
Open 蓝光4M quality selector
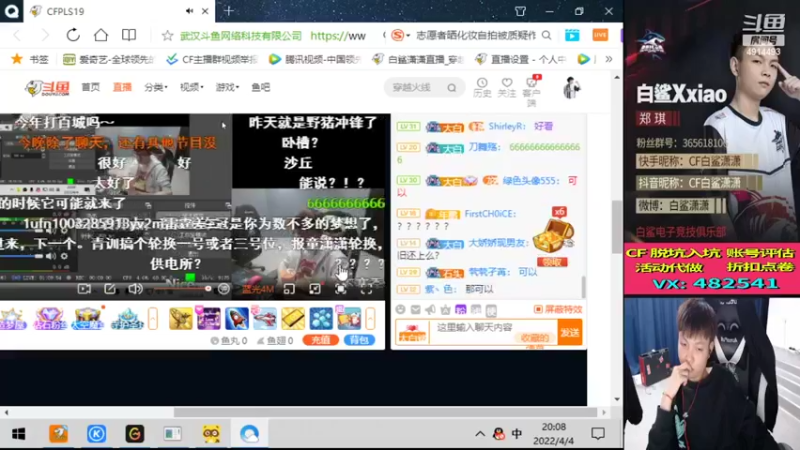pyautogui.click(x=258, y=289)
